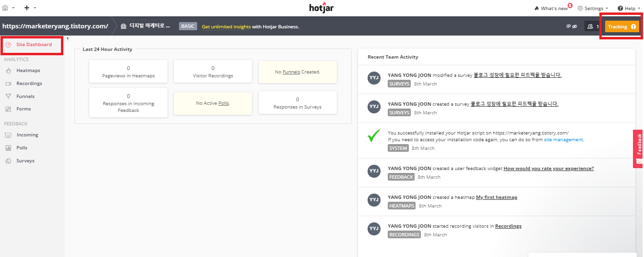Viewport: 644px width, 257px height.
Task: Open Responses in Incoming Feedback card
Action: tap(128, 102)
